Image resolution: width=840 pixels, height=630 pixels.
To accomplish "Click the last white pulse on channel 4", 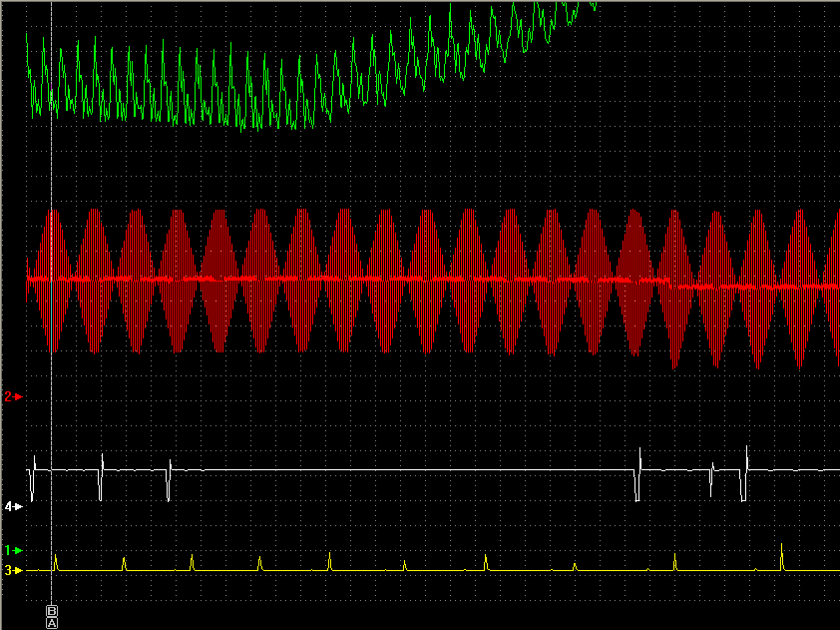I will pos(744,484).
